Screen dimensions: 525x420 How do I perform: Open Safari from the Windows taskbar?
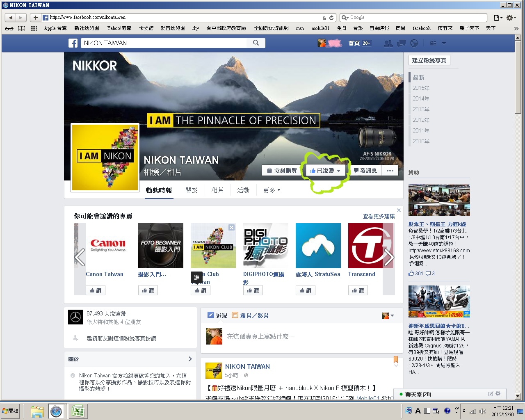(56, 411)
